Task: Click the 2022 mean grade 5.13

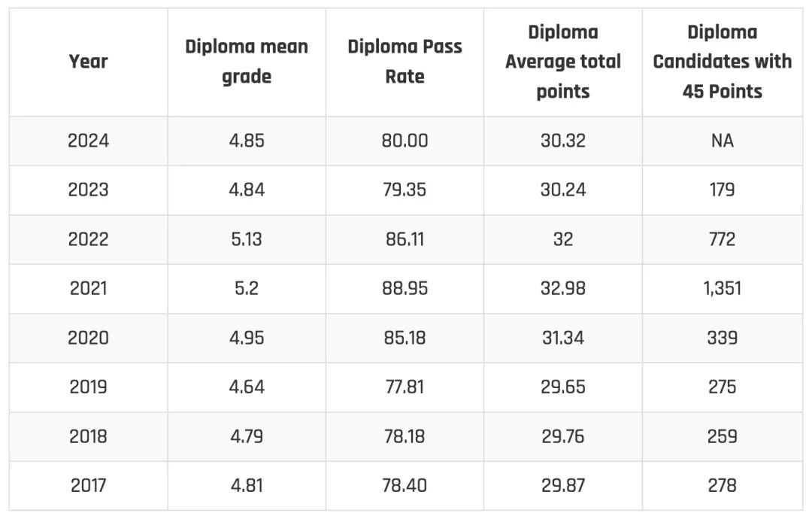Action: 247,239
